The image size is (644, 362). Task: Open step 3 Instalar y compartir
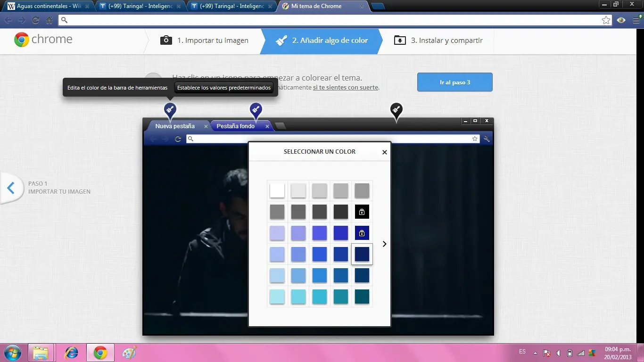438,41
